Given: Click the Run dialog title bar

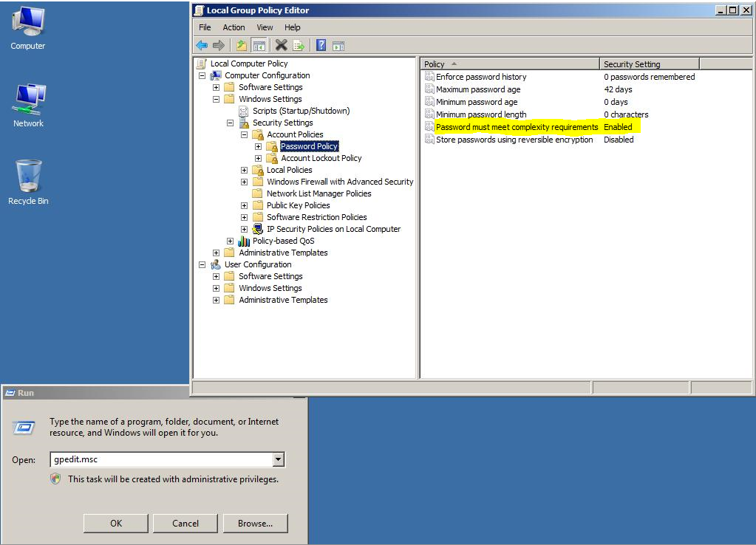Looking at the screenshot, I should (96, 393).
